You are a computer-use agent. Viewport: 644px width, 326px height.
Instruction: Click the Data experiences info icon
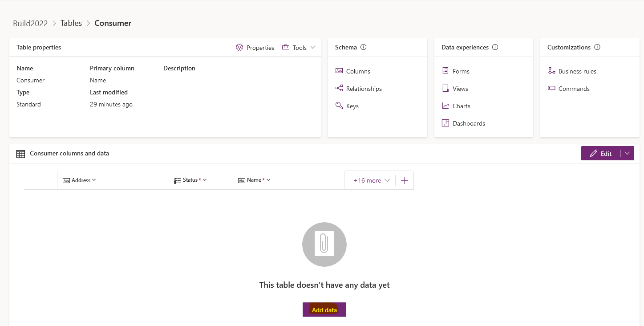coord(495,47)
